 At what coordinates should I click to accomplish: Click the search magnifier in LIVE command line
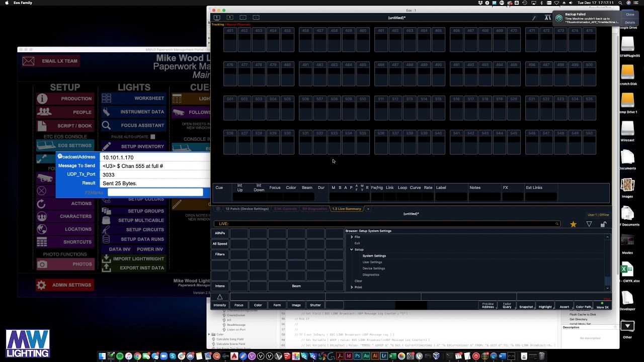click(x=557, y=224)
